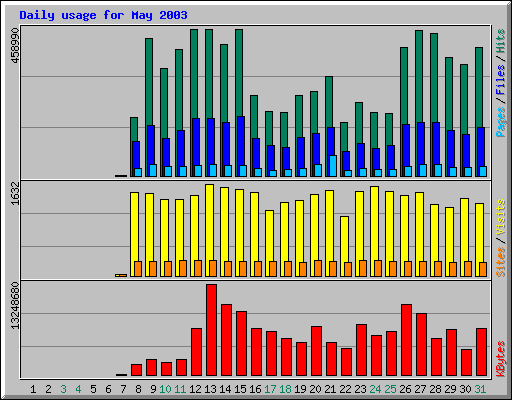The width and height of the screenshot is (512, 400).
Task: Click day 1 on the x-axis
Action: click(x=33, y=389)
